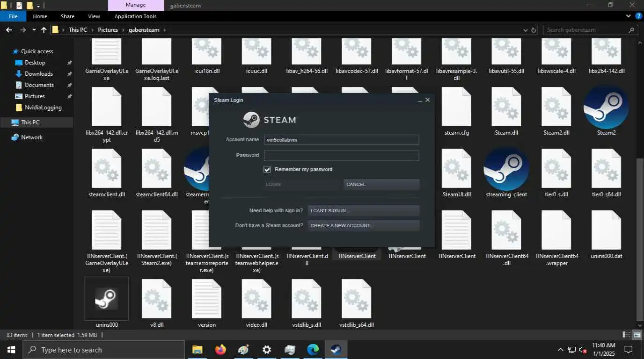644x359 pixels.
Task: Open NvidiaLogging folder in navigation pane
Action: (43, 108)
